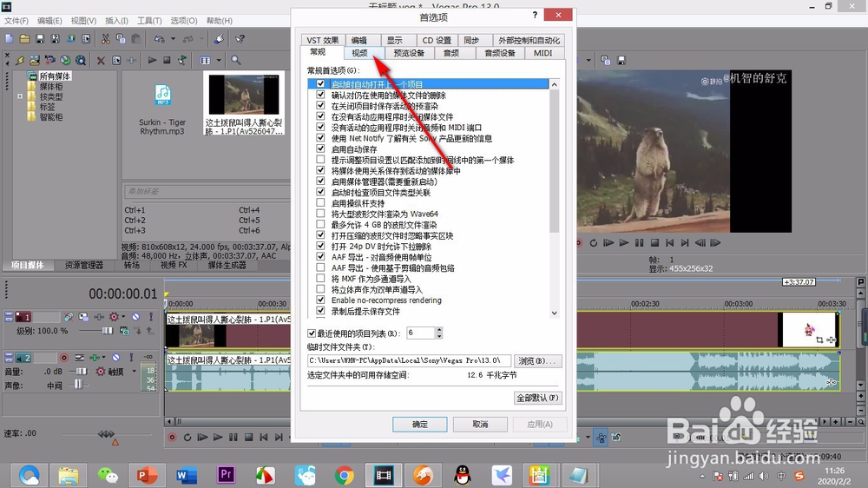The width and height of the screenshot is (868, 488).
Task: Go to start in the video preview transport
Action: 670,242
